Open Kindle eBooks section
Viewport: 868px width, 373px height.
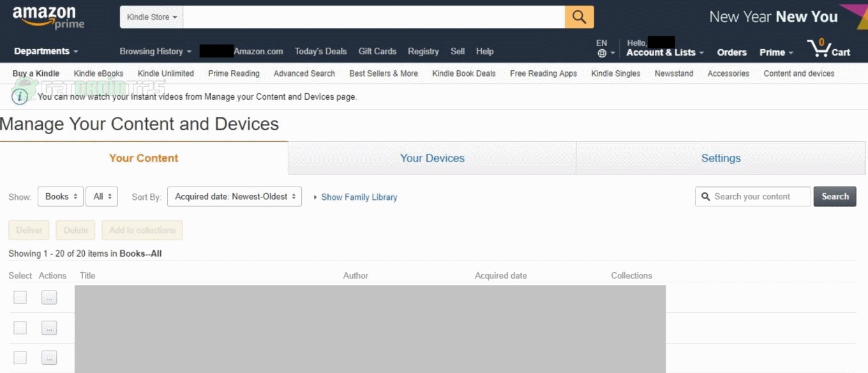click(x=98, y=73)
